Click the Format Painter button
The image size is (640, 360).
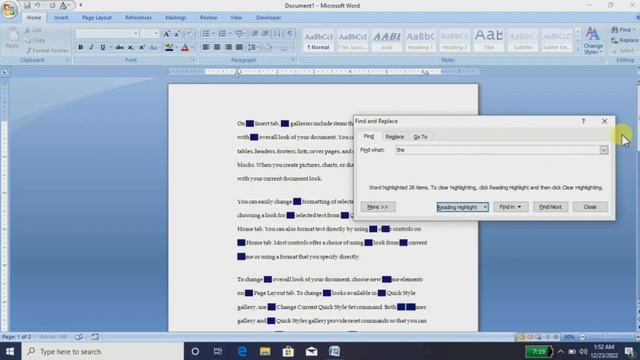pyautogui.click(x=47, y=50)
